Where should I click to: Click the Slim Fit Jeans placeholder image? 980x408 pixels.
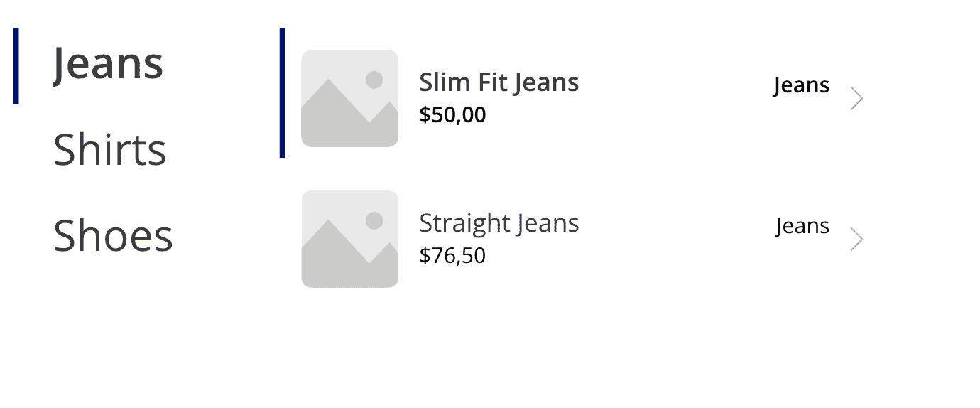[x=349, y=98]
